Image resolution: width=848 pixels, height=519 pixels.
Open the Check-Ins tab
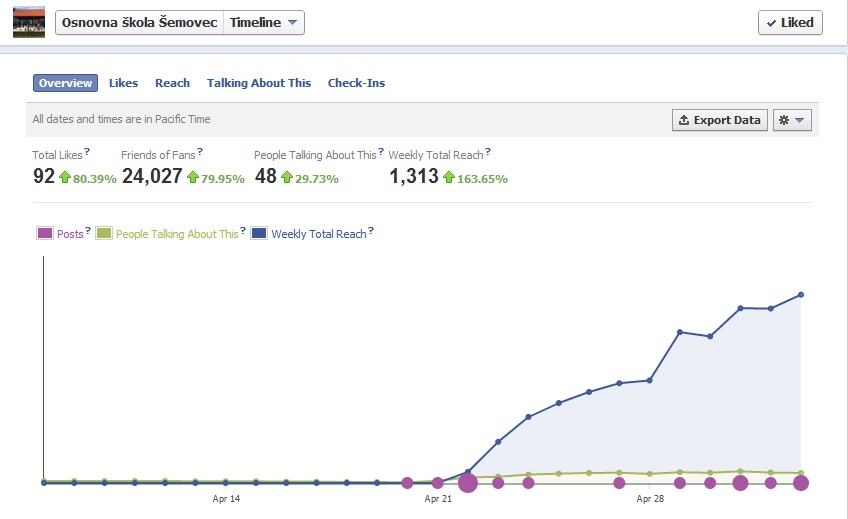(356, 83)
